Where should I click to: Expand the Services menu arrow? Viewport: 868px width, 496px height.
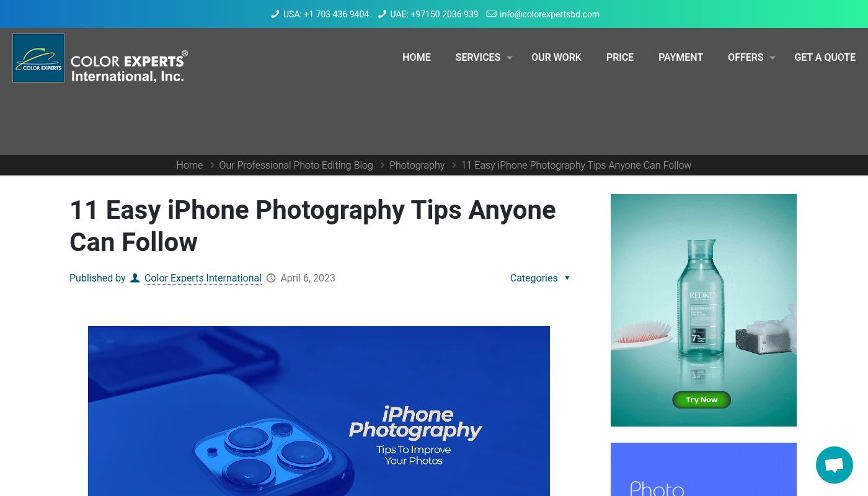point(510,58)
